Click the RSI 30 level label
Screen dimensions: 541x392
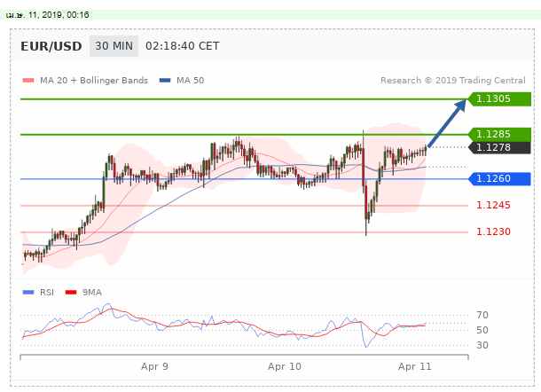click(482, 345)
